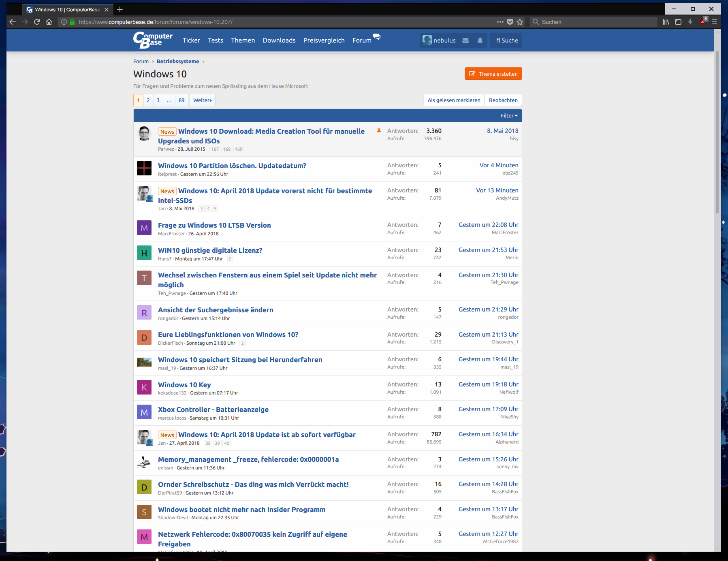Open latest post 'Vor 13 Minuten'

tap(497, 190)
